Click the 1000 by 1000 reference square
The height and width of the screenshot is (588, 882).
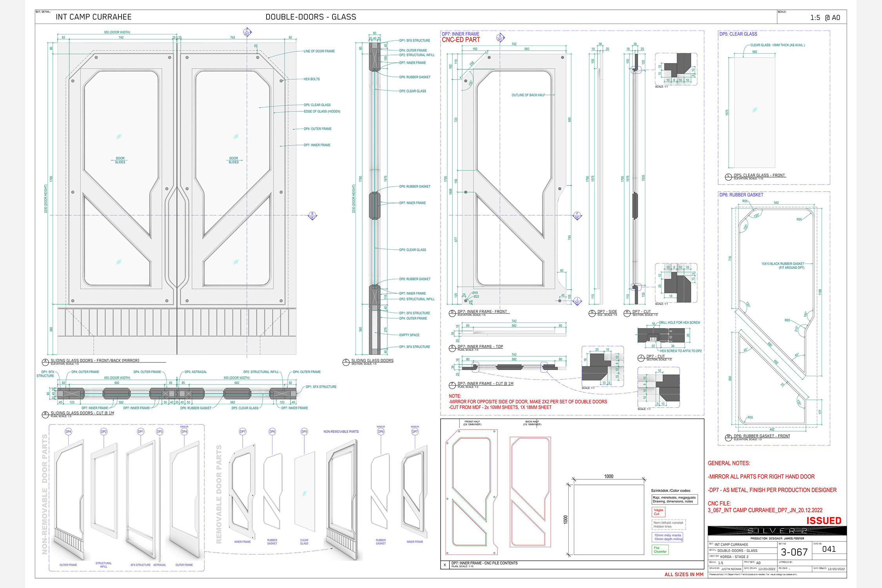coord(609,519)
